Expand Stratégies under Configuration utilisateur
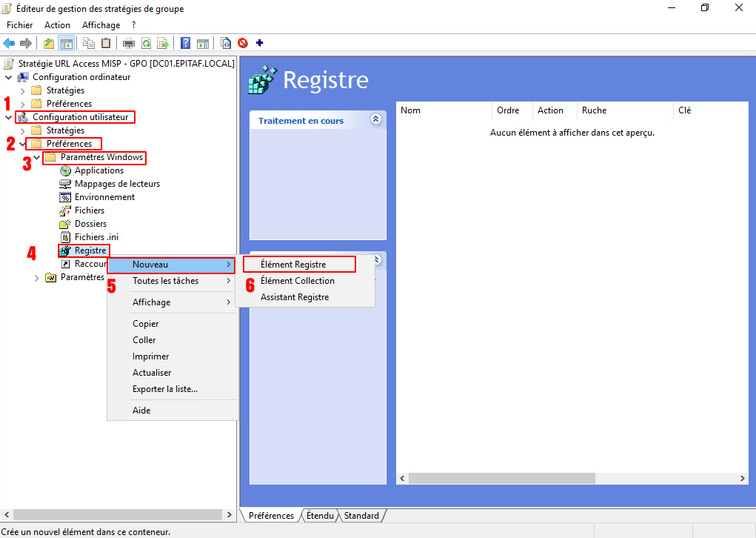The height and width of the screenshot is (538, 756). click(22, 130)
